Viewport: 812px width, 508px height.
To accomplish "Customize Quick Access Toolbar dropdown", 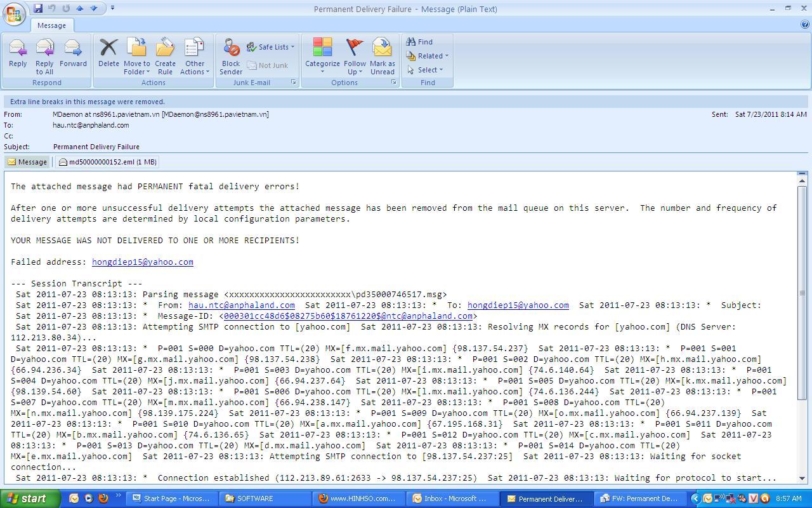I will click(x=112, y=8).
